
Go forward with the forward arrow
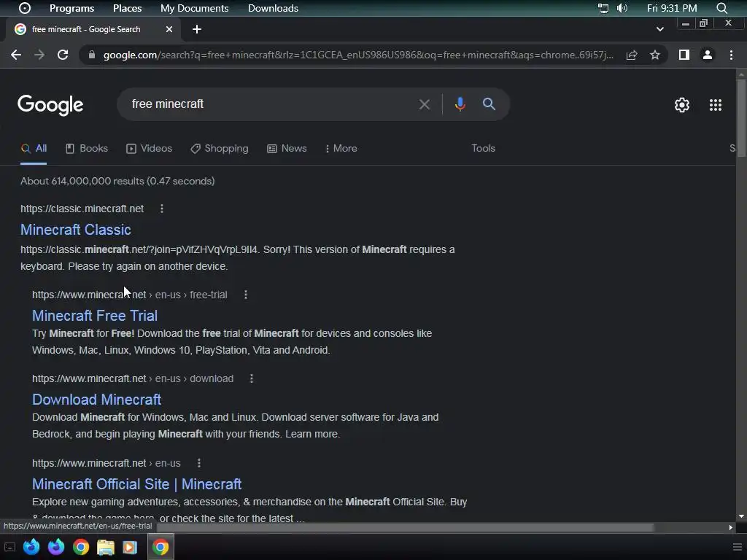point(39,55)
